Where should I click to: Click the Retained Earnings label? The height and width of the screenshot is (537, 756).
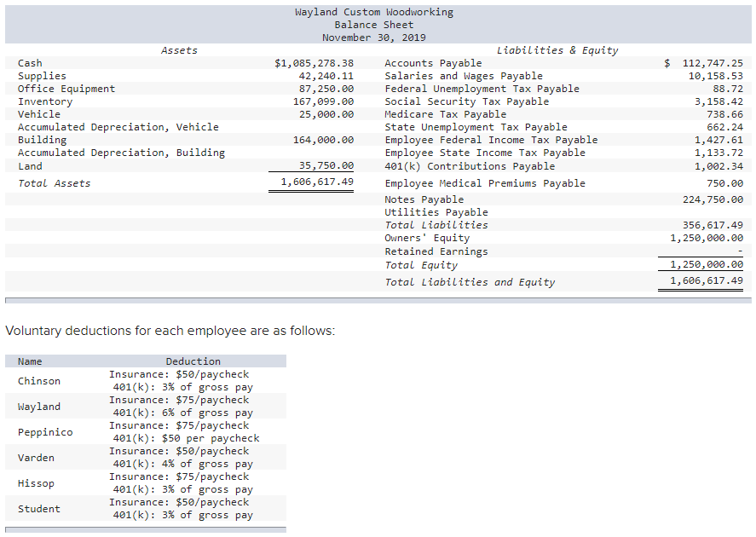pyautogui.click(x=436, y=251)
